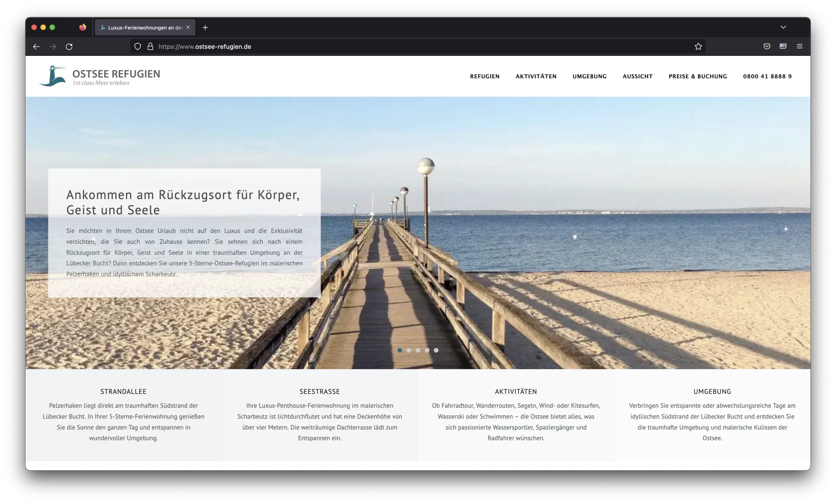Open the Aktivitäten navigation item

coord(536,76)
